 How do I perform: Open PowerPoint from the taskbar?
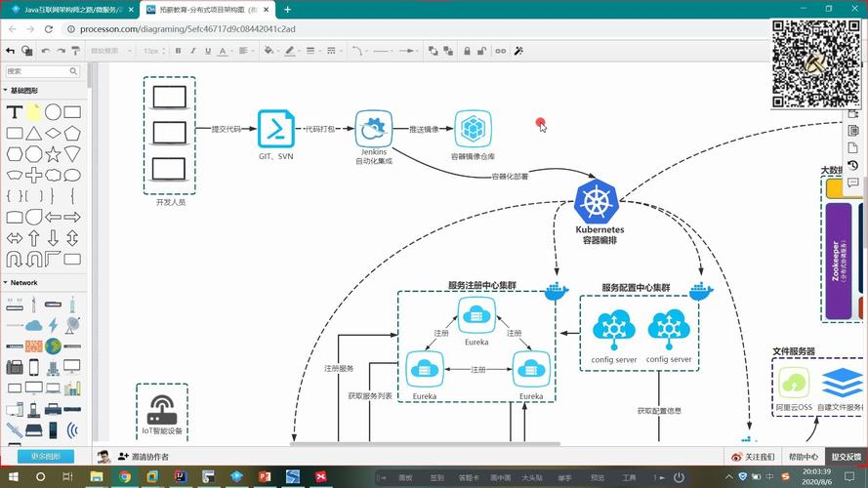click(x=265, y=476)
